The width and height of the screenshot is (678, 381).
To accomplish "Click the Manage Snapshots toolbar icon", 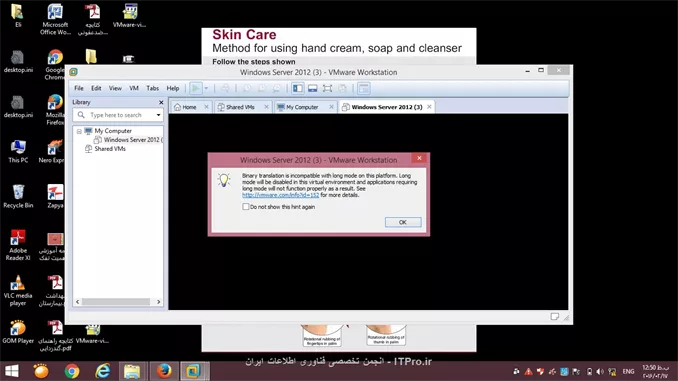I will [x=277, y=88].
